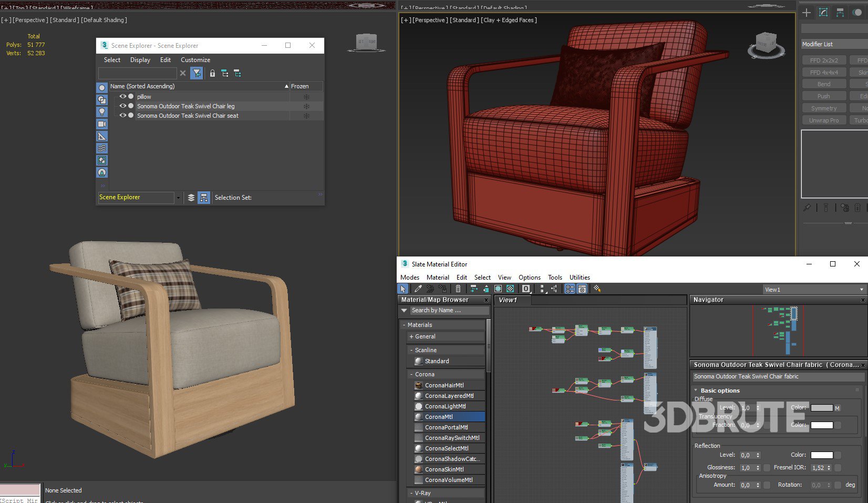This screenshot has height=503, width=868.
Task: Toggle the Display Cameras filter icon
Action: point(102,124)
